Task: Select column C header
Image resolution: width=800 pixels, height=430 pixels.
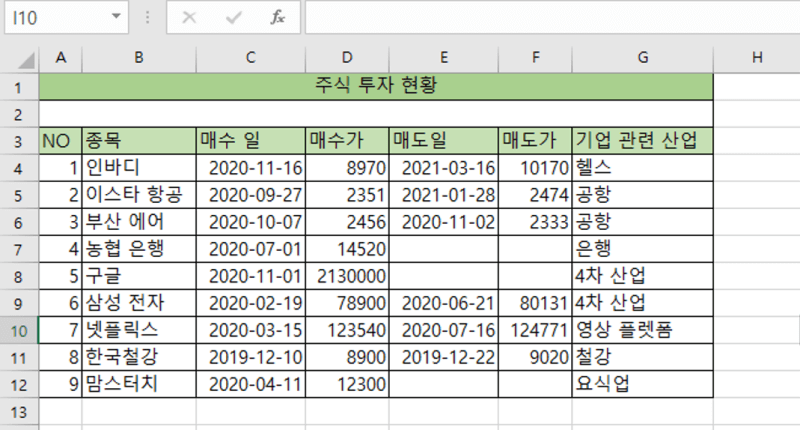Action: [x=251, y=58]
